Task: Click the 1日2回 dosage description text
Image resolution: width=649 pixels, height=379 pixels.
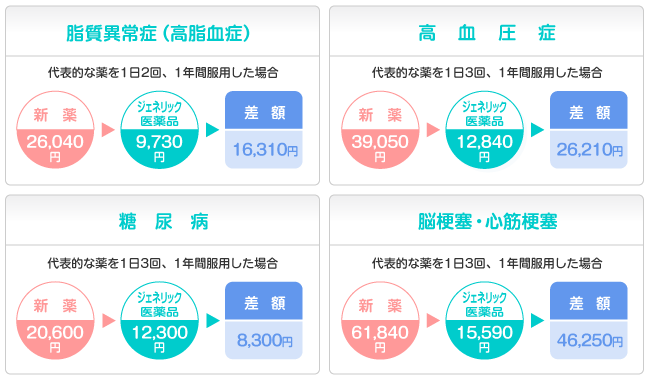Action: click(x=163, y=73)
